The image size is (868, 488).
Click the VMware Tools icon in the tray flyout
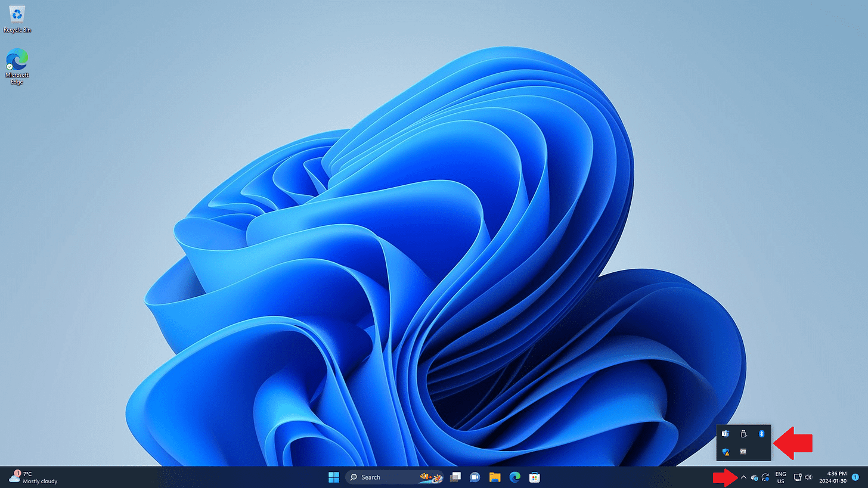tap(743, 451)
